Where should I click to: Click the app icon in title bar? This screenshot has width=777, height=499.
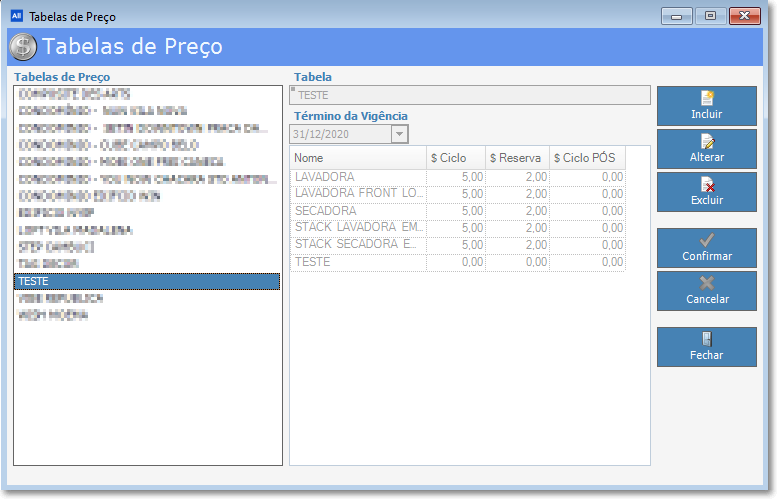[x=16, y=17]
